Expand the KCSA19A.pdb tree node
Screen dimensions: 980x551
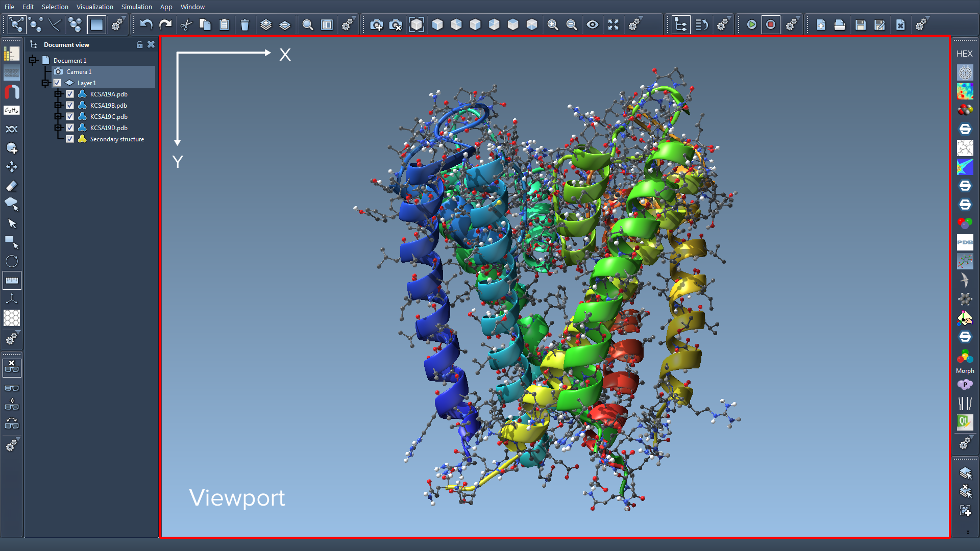(58, 94)
